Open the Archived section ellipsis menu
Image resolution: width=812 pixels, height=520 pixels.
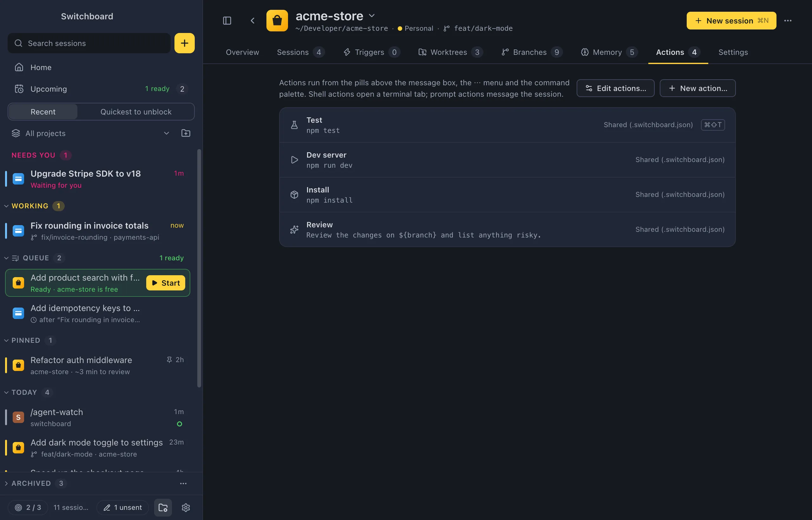point(183,484)
